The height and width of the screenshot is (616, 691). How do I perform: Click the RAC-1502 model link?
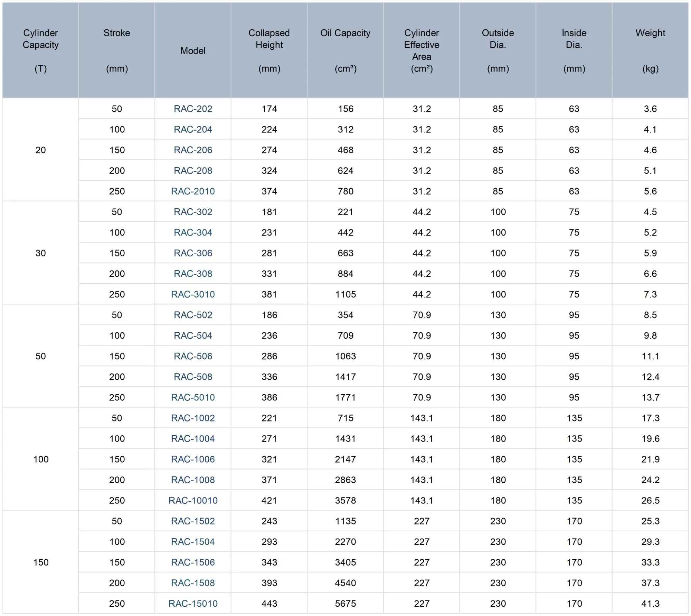click(x=193, y=521)
